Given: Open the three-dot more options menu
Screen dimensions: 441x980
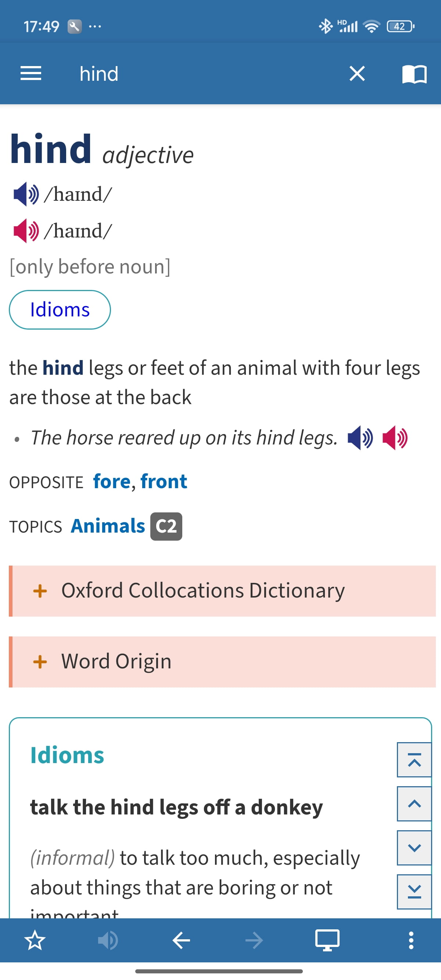Looking at the screenshot, I should click(x=411, y=940).
